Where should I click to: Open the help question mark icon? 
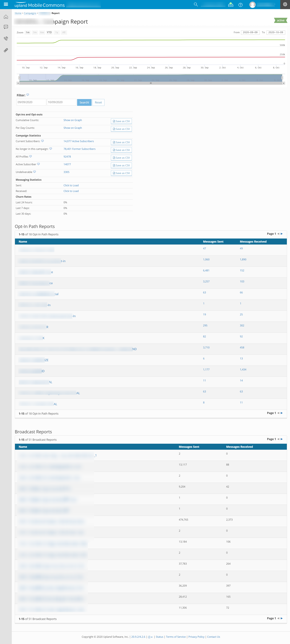point(240,5)
